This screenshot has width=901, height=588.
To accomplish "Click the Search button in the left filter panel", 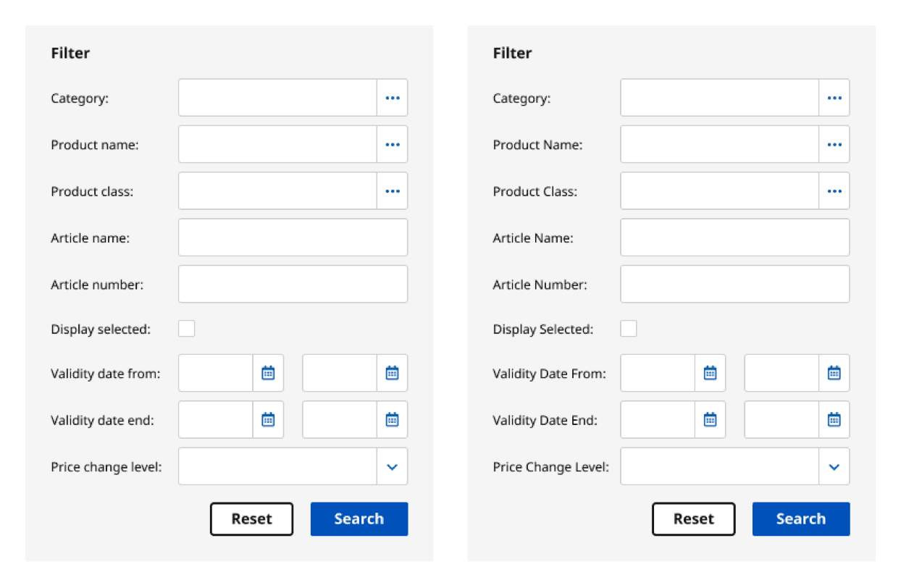I will pyautogui.click(x=359, y=518).
